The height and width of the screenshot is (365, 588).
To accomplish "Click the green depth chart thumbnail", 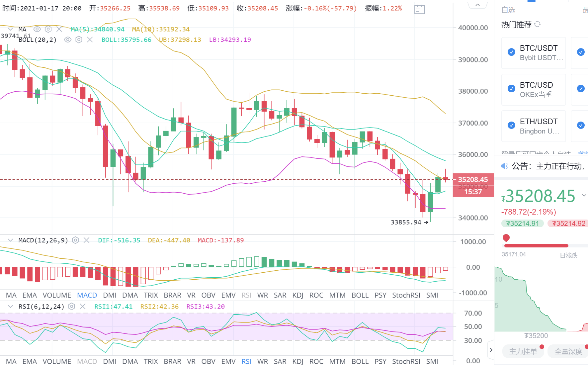I will tap(530, 299).
